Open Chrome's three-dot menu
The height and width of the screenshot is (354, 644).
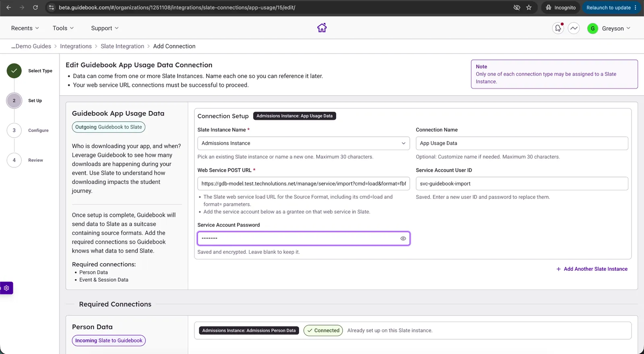pos(636,8)
